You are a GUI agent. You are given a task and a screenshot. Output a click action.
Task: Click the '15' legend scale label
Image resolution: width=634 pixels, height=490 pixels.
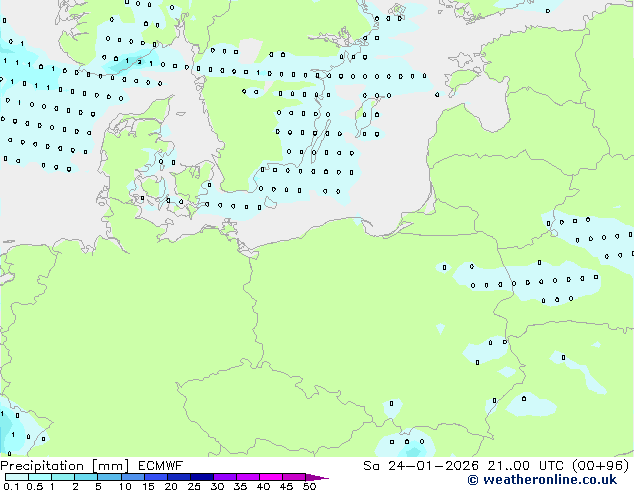148,486
